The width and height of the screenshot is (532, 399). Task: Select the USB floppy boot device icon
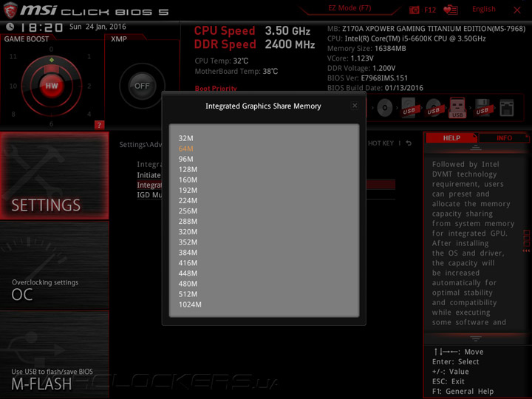click(482, 108)
